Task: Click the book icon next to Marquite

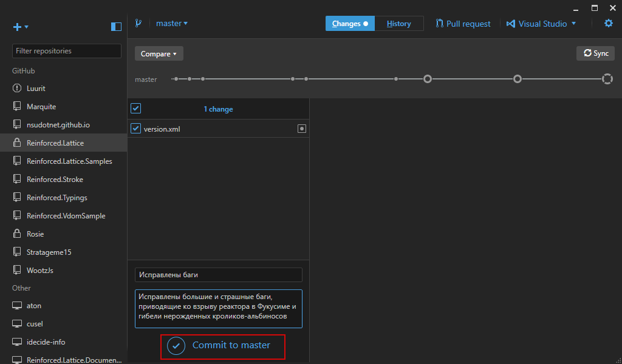Action: 16,106
